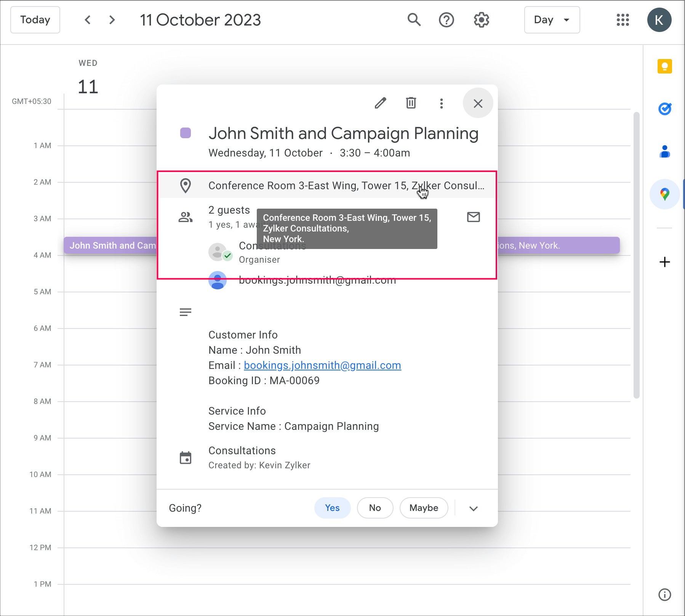The image size is (685, 616).
Task: Open the Day view dropdown
Action: 552,20
